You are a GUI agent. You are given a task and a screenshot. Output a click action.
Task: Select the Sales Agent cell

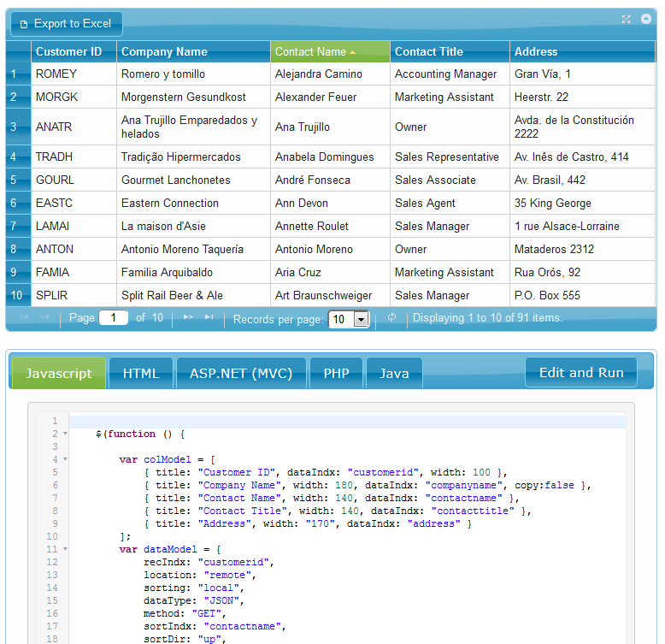click(450, 203)
